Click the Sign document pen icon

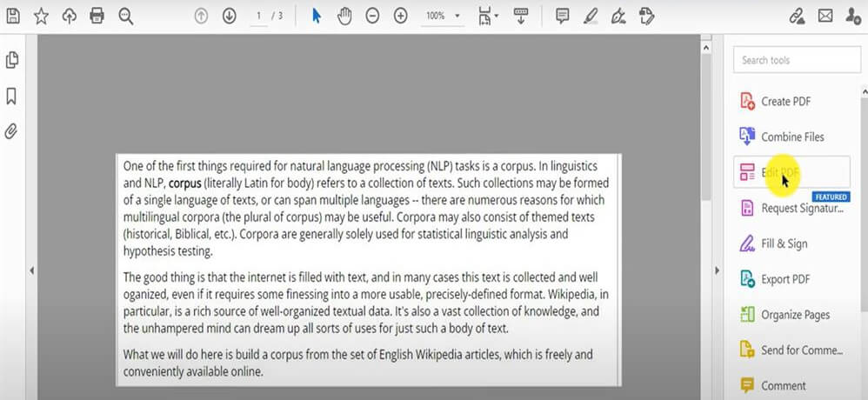click(618, 16)
